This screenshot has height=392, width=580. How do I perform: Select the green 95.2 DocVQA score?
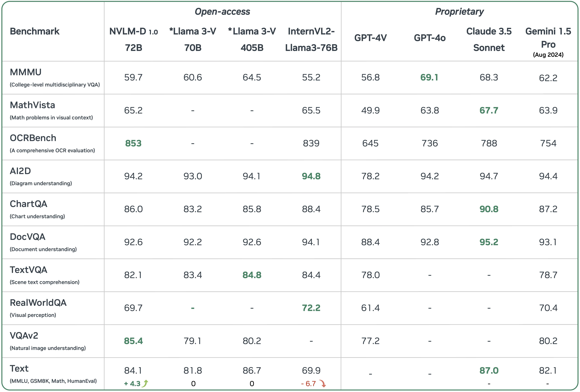(489, 242)
